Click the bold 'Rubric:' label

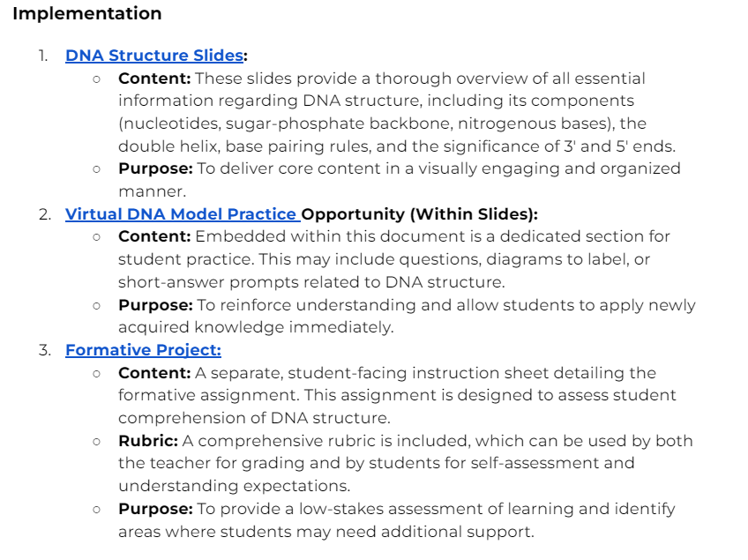click(x=148, y=441)
